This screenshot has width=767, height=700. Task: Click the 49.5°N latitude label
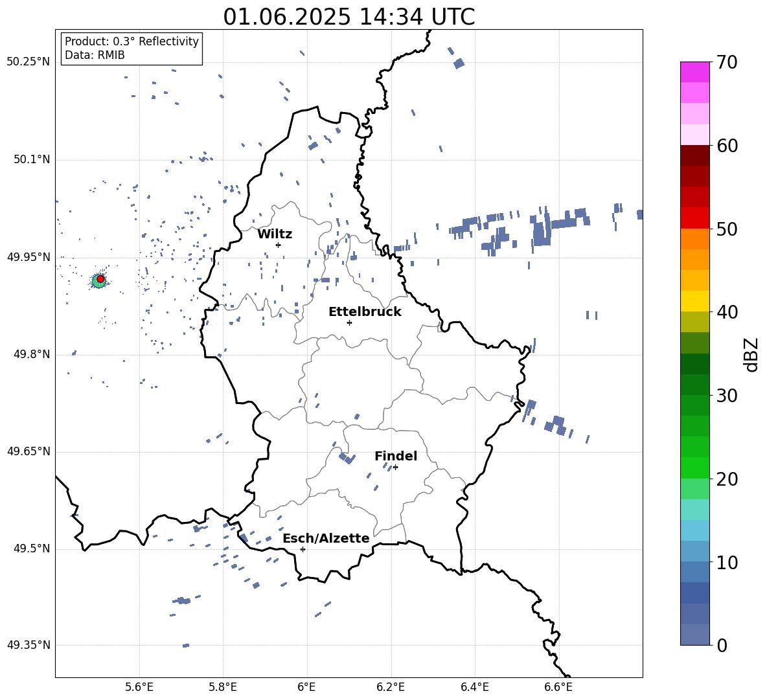(31, 549)
